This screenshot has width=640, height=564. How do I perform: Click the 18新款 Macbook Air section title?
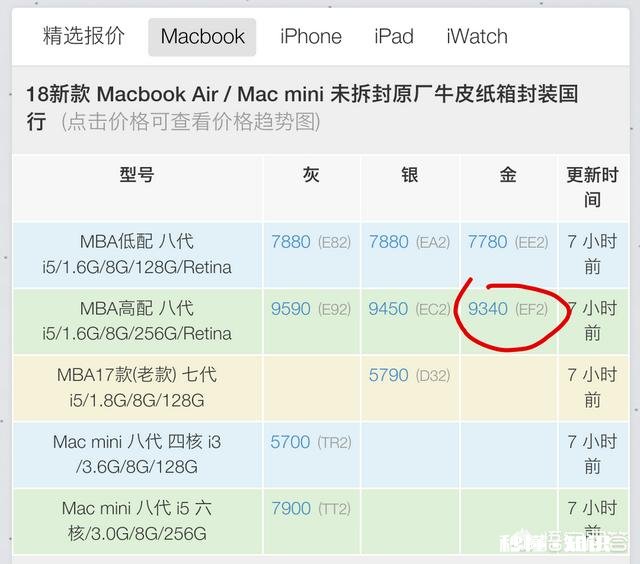300,96
